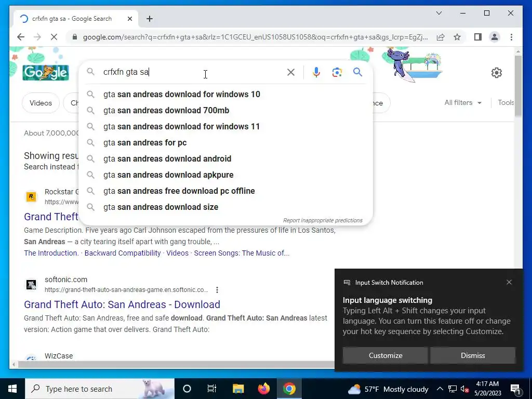Image resolution: width=532 pixels, height=399 pixels.
Task: Open File Explorer from taskbar
Action: [x=238, y=389]
